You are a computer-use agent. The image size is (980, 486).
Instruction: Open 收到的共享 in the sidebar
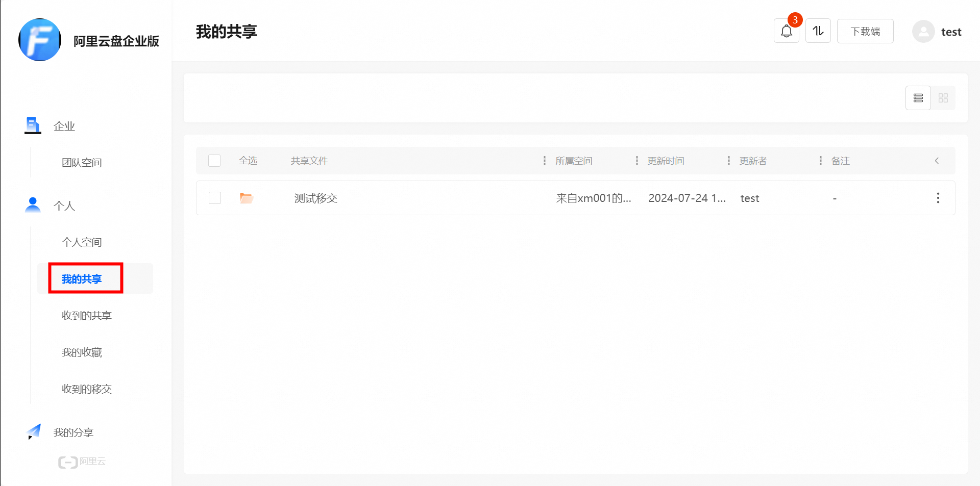87,316
